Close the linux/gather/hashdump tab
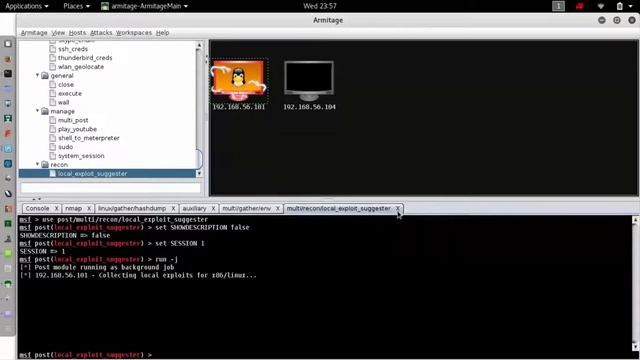 [173, 208]
